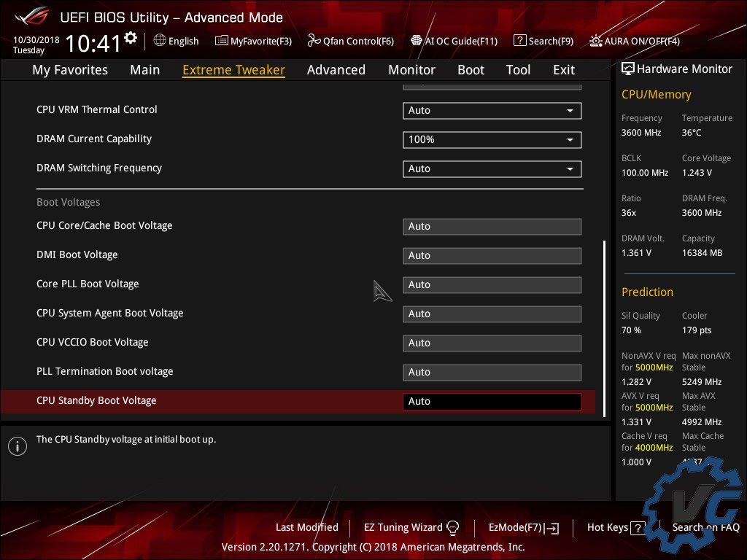747x560 pixels.
Task: Select PLL Termination Boot voltage label
Action: click(x=105, y=371)
